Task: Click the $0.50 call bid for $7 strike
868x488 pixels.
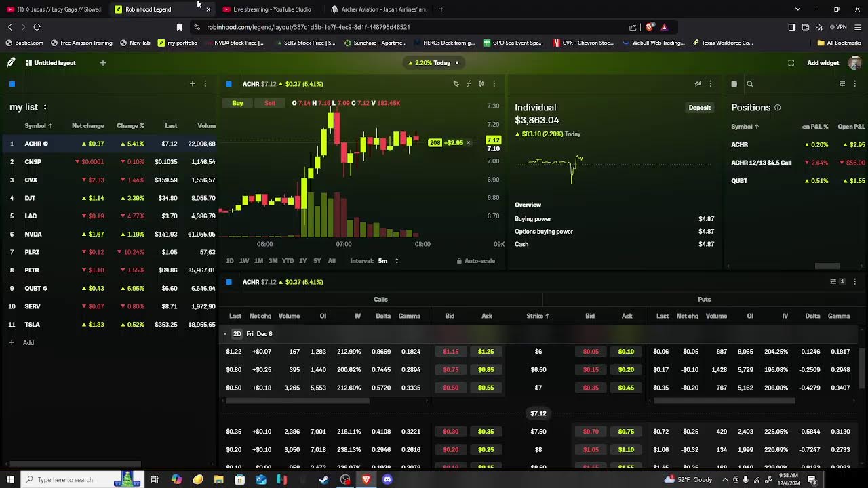Action: point(450,388)
